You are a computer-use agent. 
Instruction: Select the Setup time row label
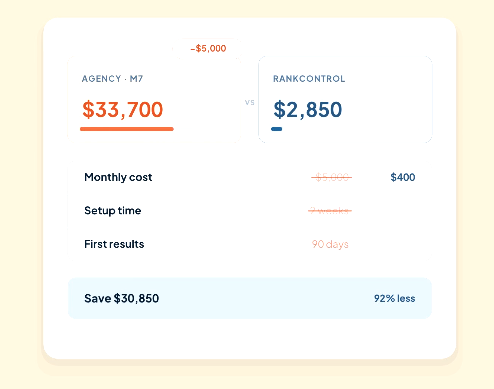[113, 211]
